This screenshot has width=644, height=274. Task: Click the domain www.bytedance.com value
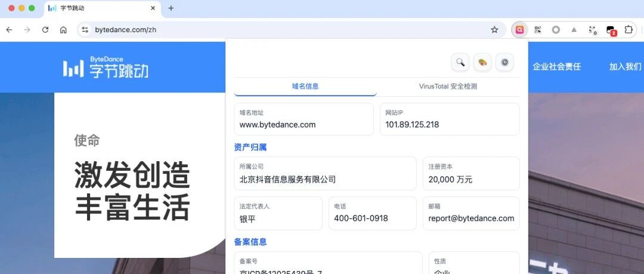[x=278, y=125]
